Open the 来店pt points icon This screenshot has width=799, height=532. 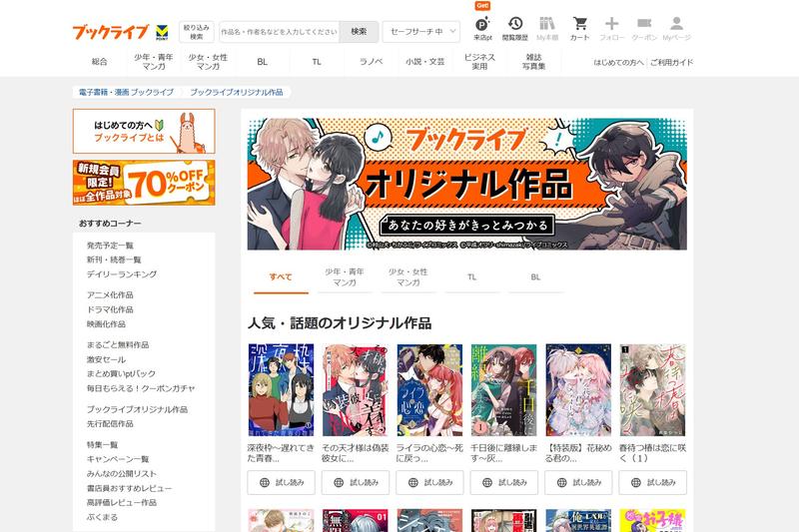coord(482,29)
